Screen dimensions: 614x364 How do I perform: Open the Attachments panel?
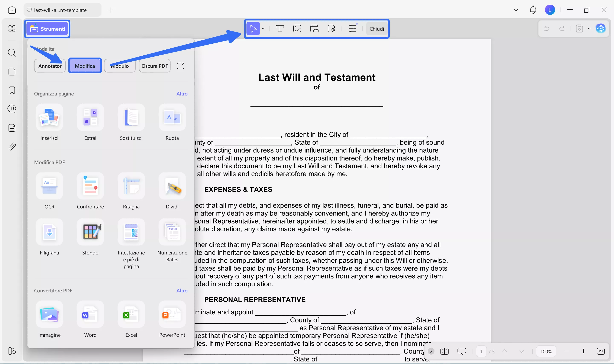click(12, 146)
